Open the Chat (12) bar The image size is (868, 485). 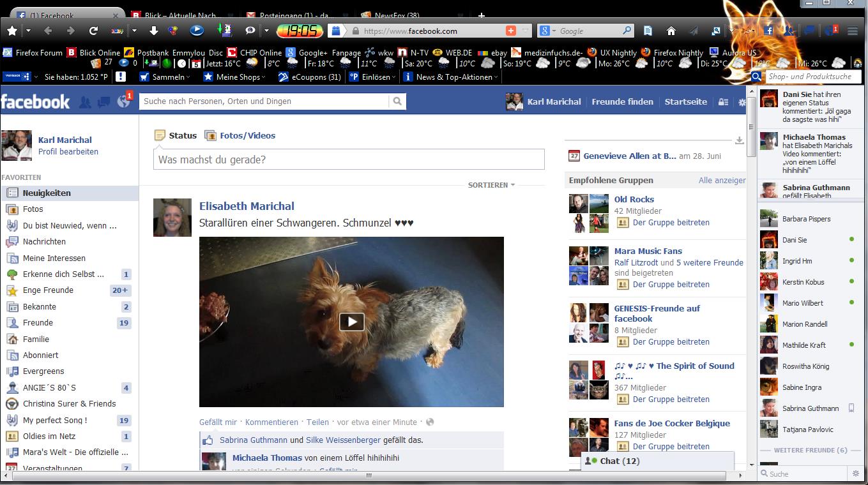[657, 461]
